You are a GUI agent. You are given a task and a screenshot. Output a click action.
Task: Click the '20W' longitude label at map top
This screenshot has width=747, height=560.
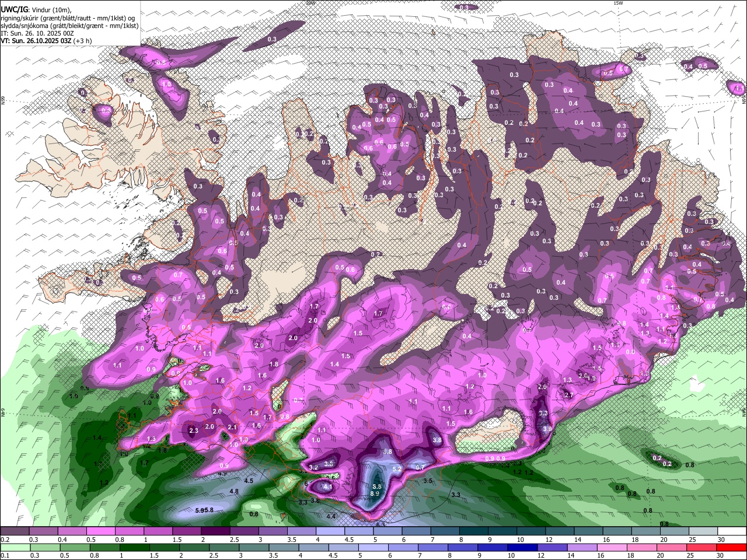coord(310,3)
